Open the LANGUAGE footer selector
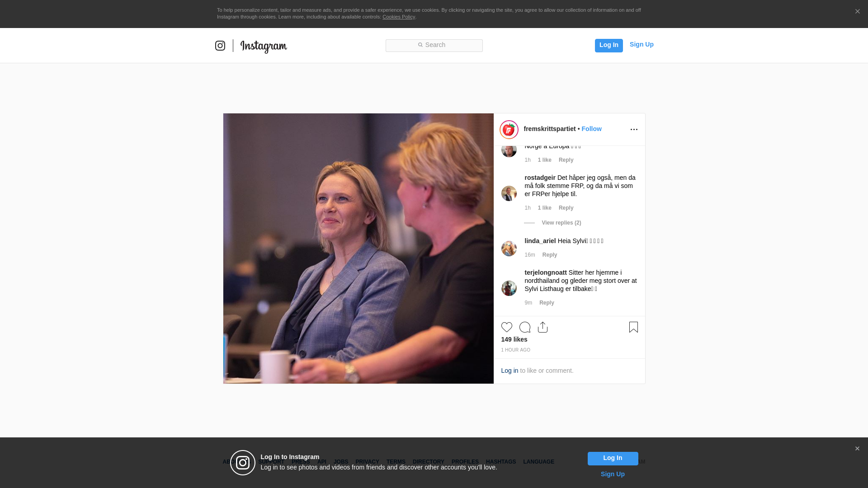 tap(538, 462)
